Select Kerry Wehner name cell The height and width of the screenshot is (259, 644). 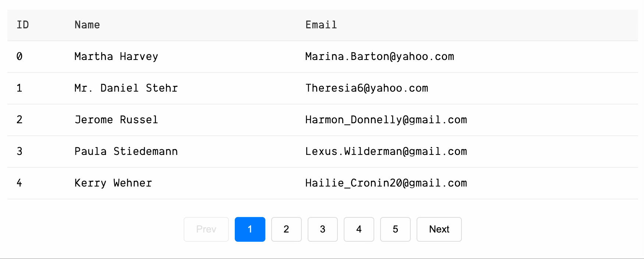tap(113, 183)
